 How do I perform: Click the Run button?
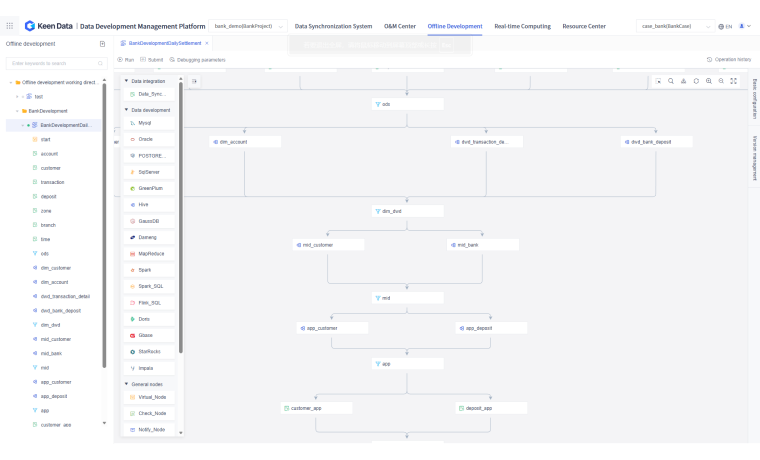click(x=127, y=60)
